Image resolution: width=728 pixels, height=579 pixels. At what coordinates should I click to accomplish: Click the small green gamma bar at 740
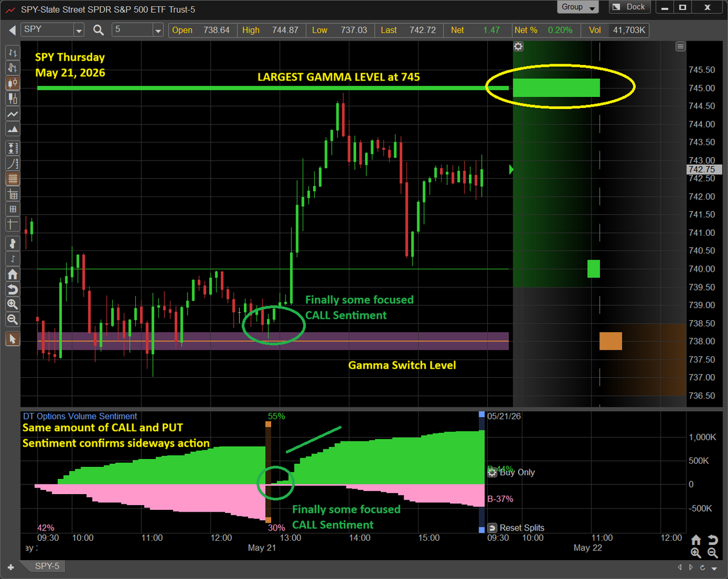(593, 269)
